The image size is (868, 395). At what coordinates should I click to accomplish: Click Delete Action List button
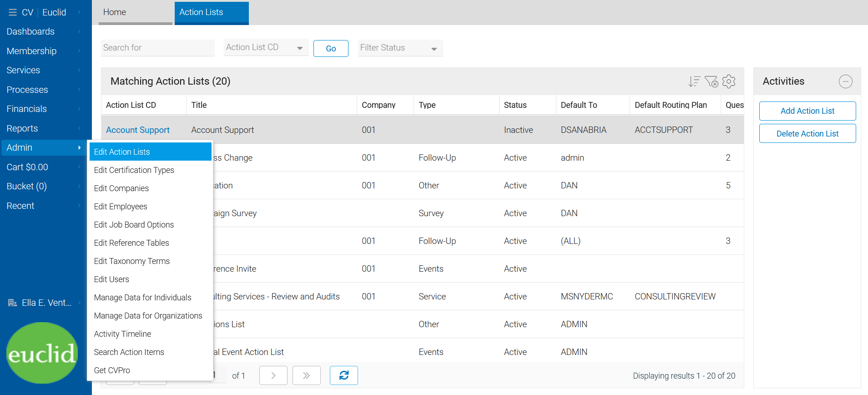(807, 133)
